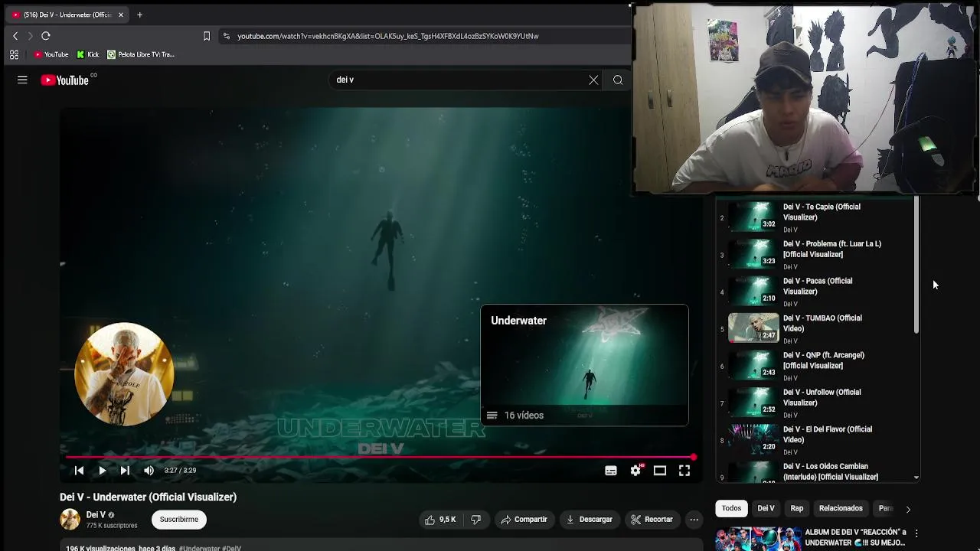Skip to previous video in player
Screen dimensions: 980x551
(x=79, y=471)
